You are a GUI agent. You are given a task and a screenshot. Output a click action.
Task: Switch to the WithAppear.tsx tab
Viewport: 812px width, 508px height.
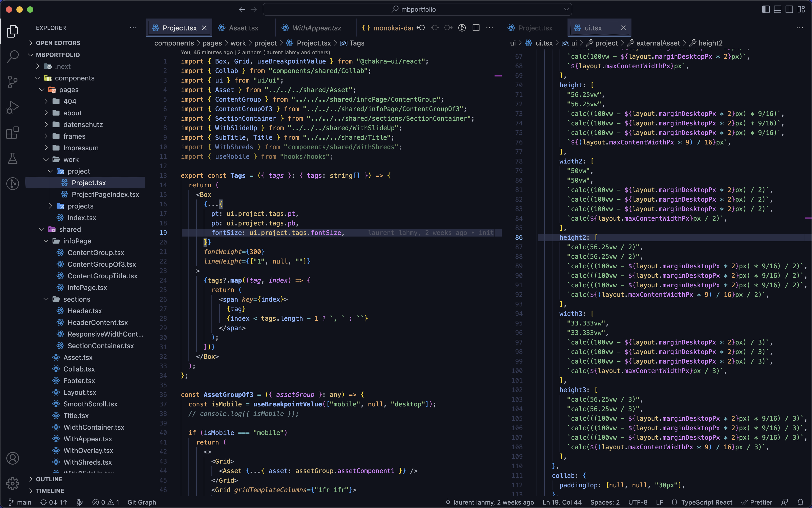coord(316,28)
